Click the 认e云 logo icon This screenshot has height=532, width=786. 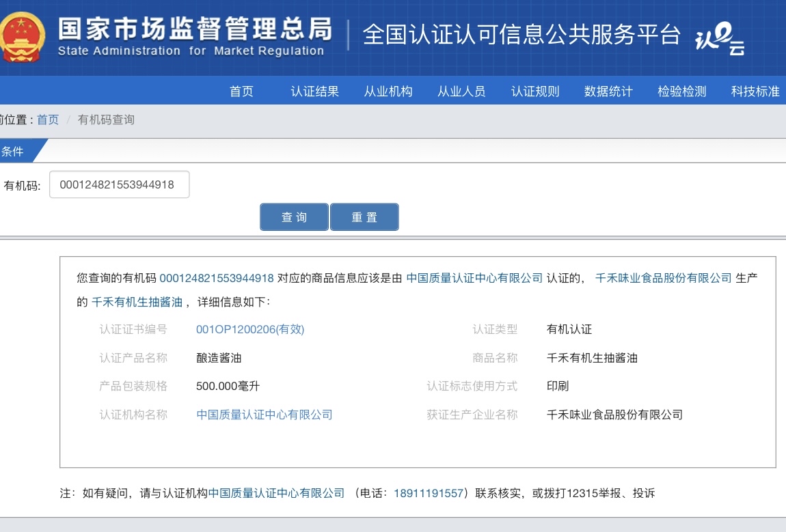coord(719,38)
